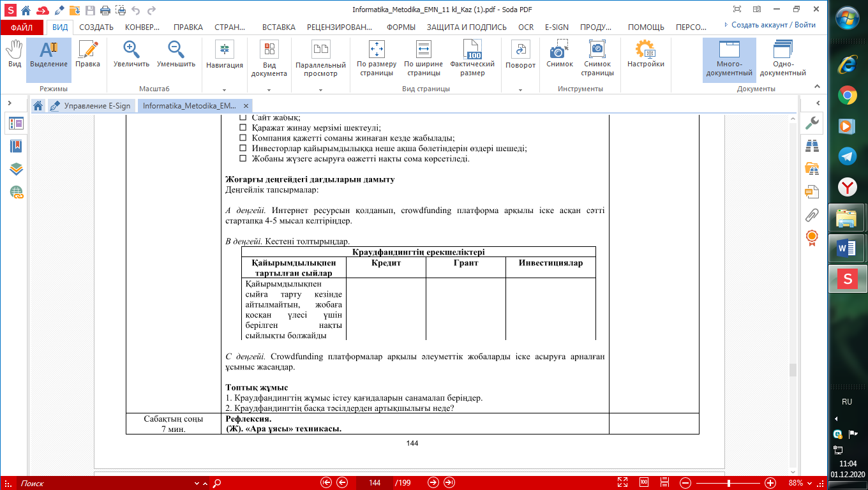Click the zoom slider handle in status bar

(729, 483)
